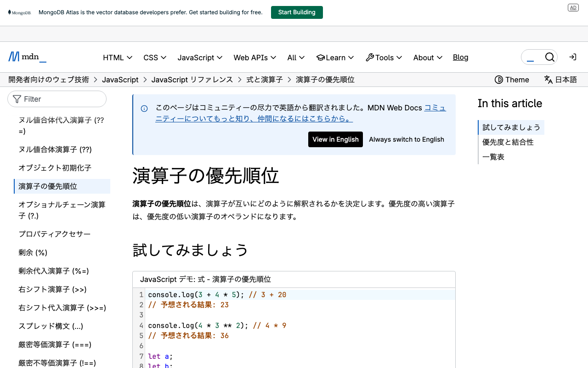Image resolution: width=588 pixels, height=368 pixels.
Task: Select 優先度と結合性 in the article outline
Action: click(x=508, y=142)
